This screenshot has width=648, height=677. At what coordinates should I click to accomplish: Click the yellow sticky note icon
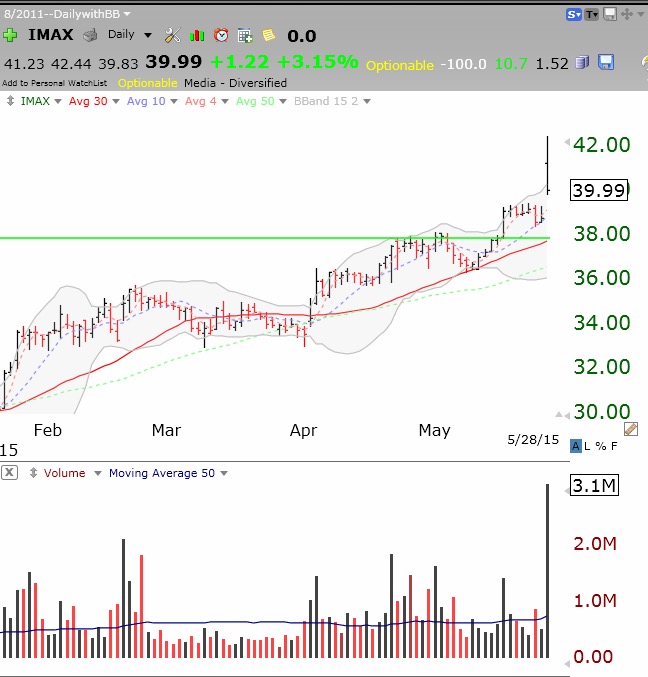[x=268, y=35]
